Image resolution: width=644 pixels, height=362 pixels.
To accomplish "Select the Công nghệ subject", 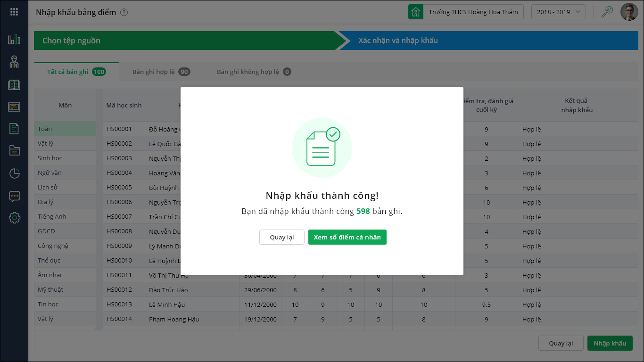I will 65,246.
